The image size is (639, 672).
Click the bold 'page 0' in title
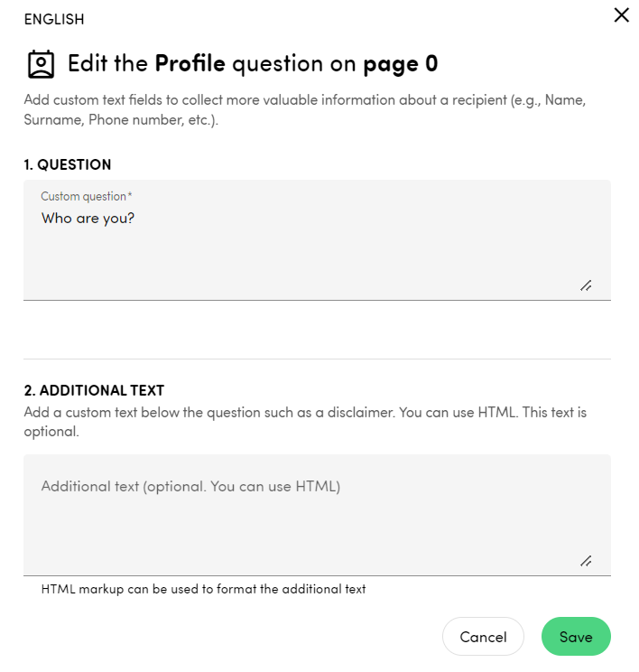click(400, 63)
